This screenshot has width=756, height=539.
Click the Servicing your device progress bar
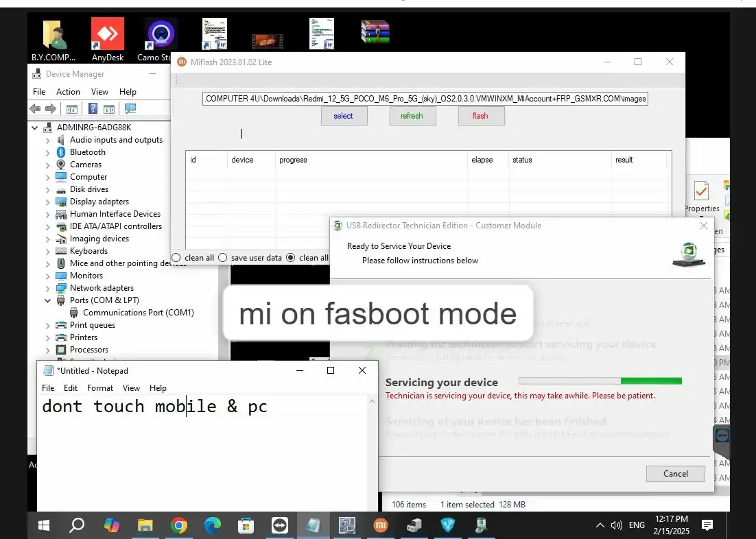[600, 381]
